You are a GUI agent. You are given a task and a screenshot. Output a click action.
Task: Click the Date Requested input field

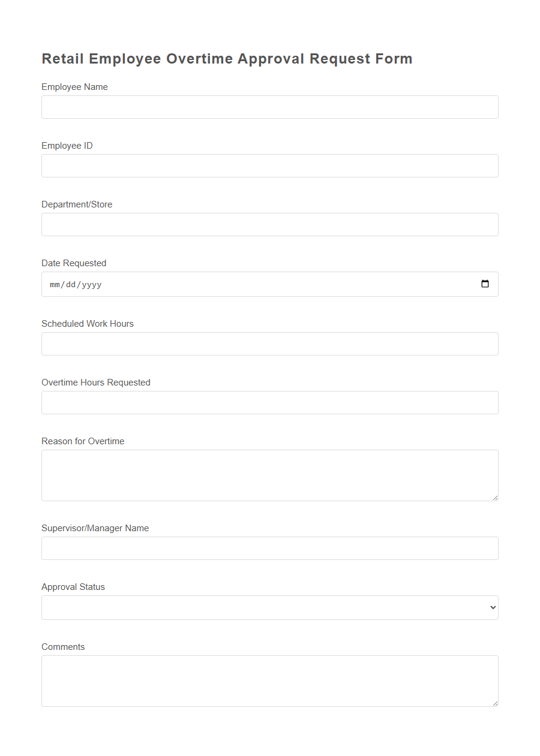(240, 284)
